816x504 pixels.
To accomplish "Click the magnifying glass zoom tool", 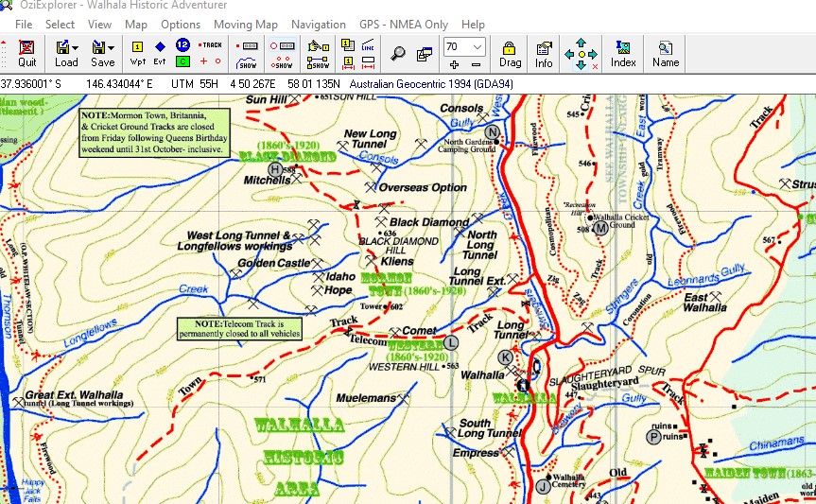I will point(399,54).
